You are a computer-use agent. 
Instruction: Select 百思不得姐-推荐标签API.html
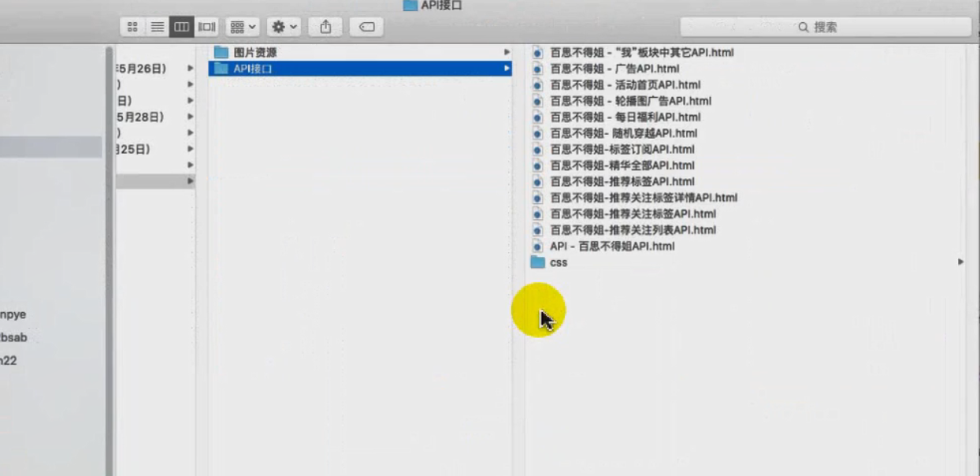pyautogui.click(x=622, y=181)
